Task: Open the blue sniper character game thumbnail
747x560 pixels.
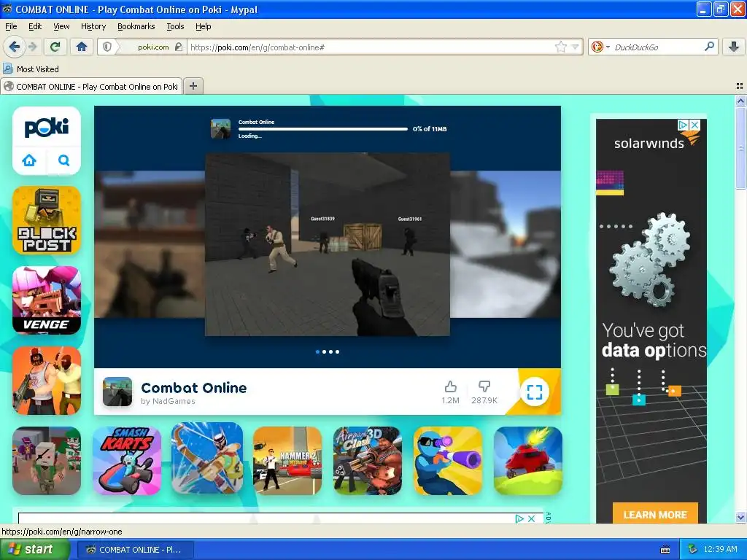Action: (448, 461)
